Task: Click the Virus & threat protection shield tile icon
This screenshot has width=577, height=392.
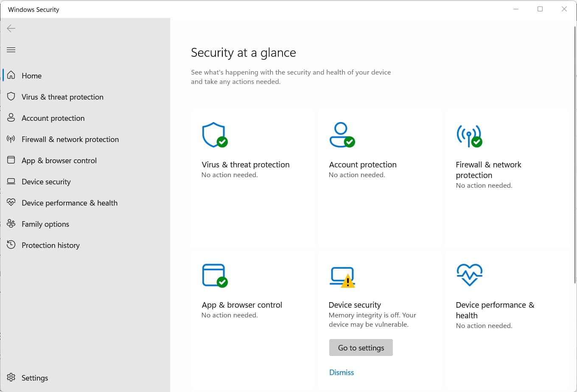Action: click(214, 135)
